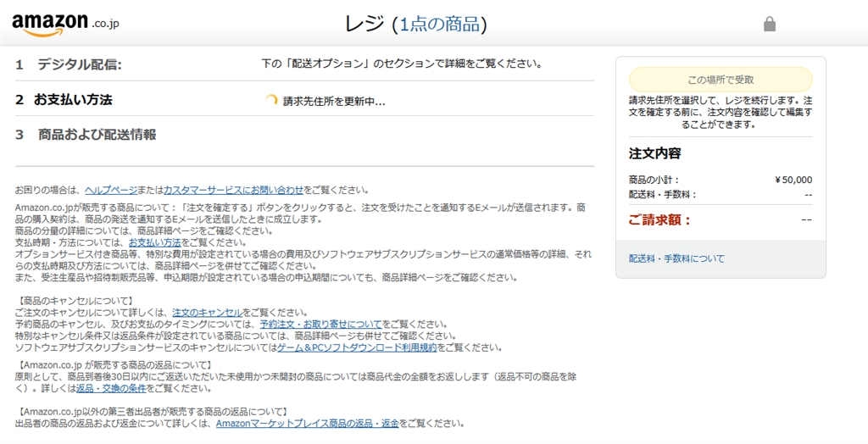Open 配送料・手数料について link in order summary
This screenshot has height=444, width=868.
[x=676, y=258]
